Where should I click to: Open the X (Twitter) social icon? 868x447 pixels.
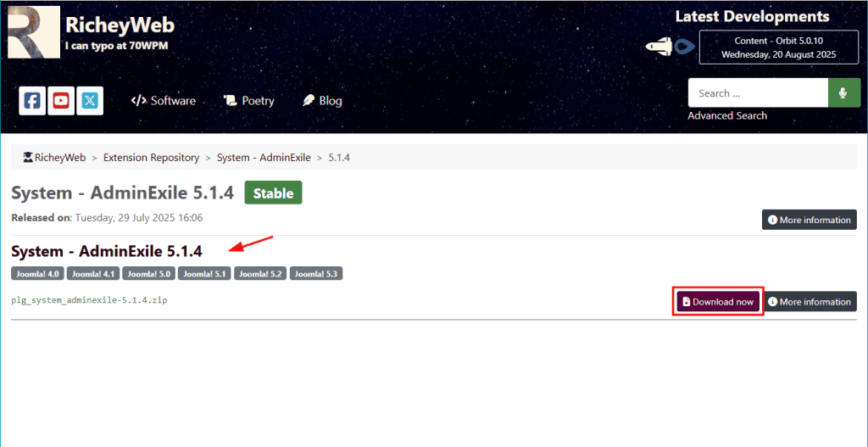click(90, 101)
